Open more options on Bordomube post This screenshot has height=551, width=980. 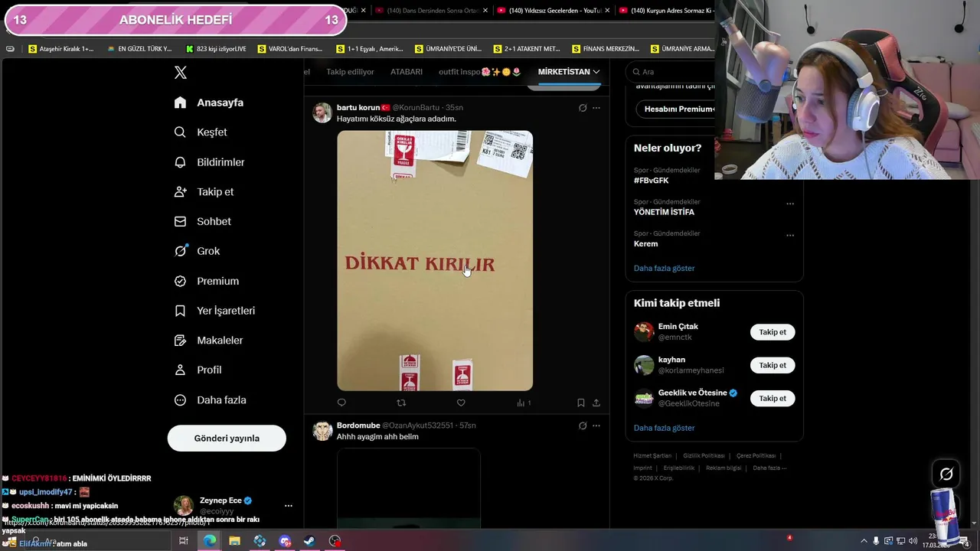596,425
